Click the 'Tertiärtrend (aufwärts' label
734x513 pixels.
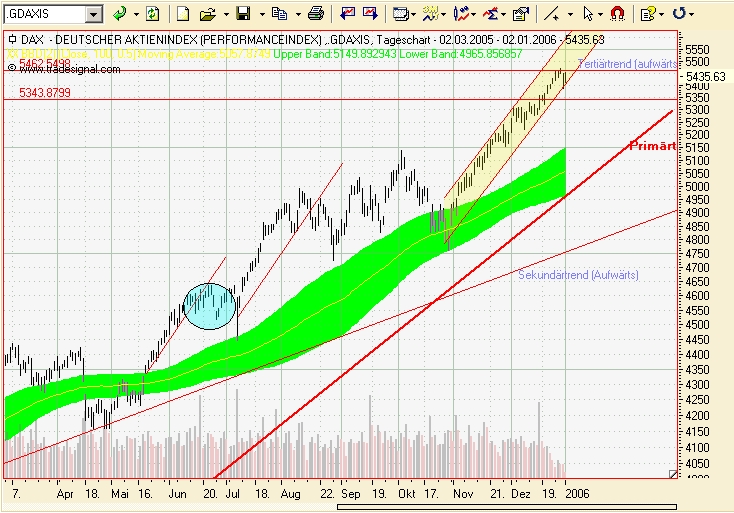point(627,64)
